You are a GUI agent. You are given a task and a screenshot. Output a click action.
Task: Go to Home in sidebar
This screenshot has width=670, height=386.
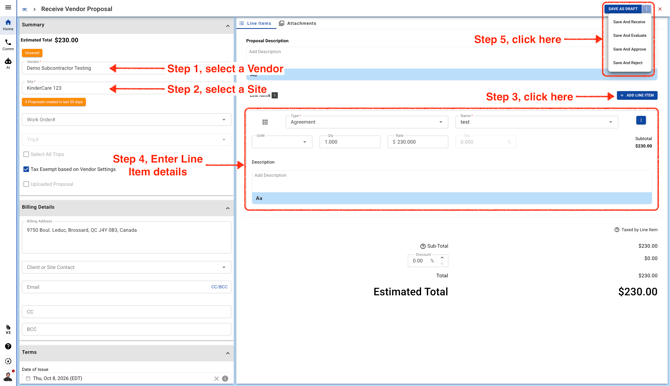click(8, 25)
